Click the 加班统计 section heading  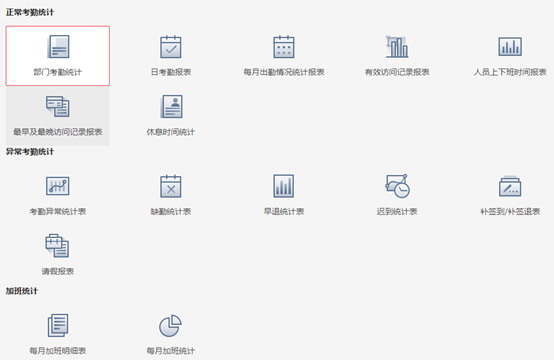[x=22, y=291]
